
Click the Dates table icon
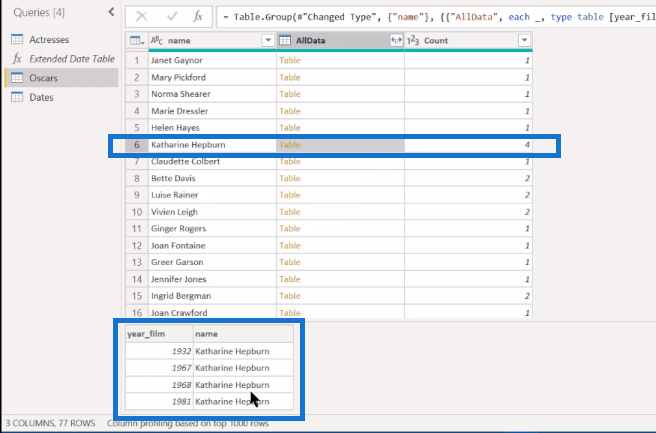tap(17, 97)
